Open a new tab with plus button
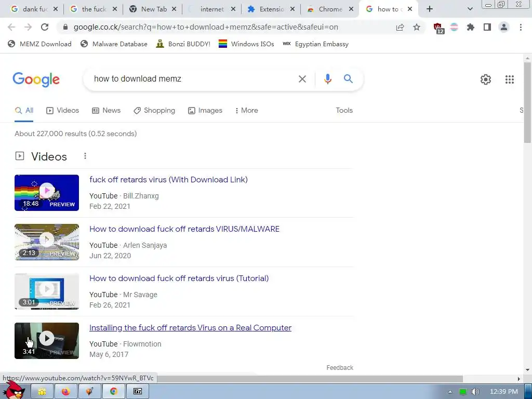The height and width of the screenshot is (399, 532). click(x=430, y=9)
